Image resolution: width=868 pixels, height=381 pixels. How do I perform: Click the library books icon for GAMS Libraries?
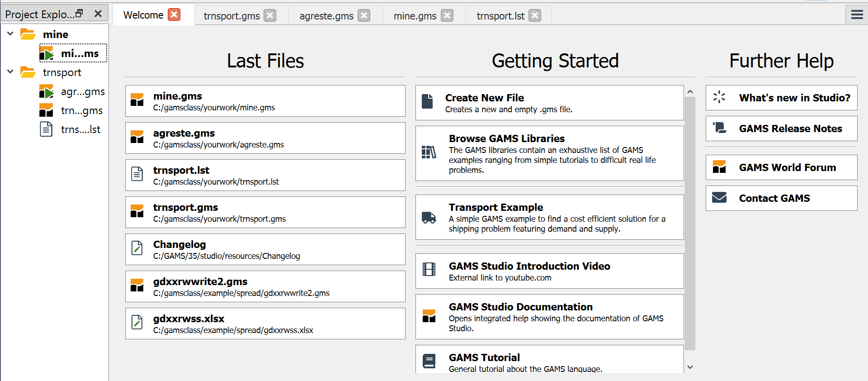click(x=429, y=152)
